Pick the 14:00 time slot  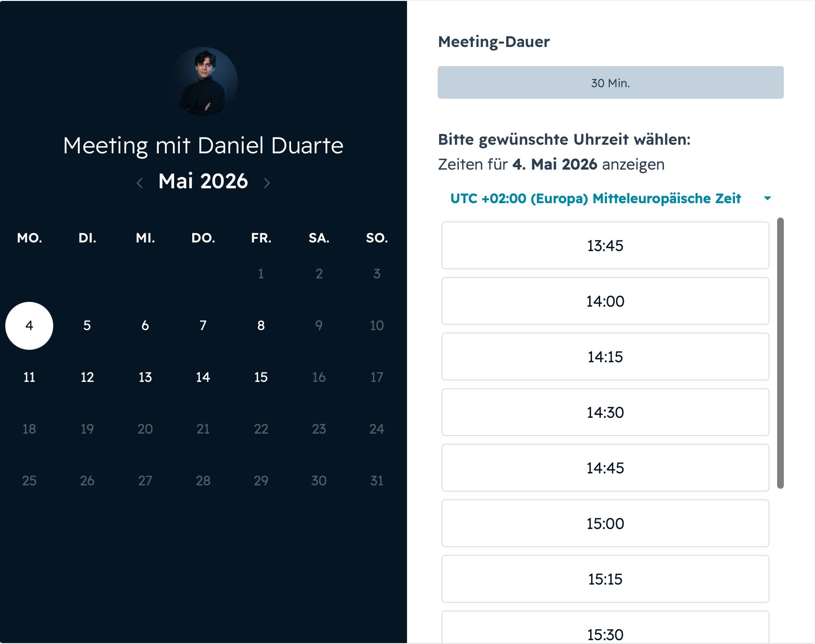pyautogui.click(x=605, y=301)
